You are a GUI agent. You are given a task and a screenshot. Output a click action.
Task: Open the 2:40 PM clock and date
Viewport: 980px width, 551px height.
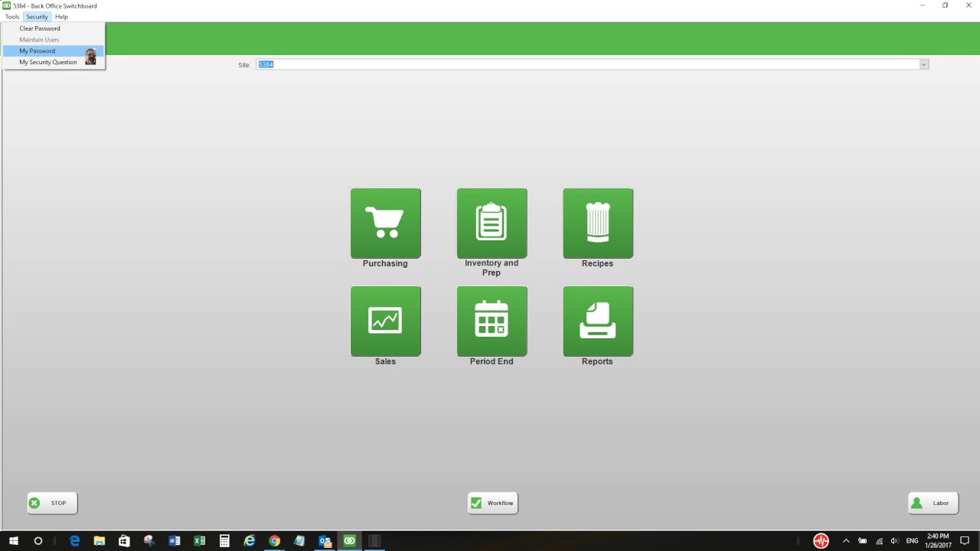[x=938, y=541]
